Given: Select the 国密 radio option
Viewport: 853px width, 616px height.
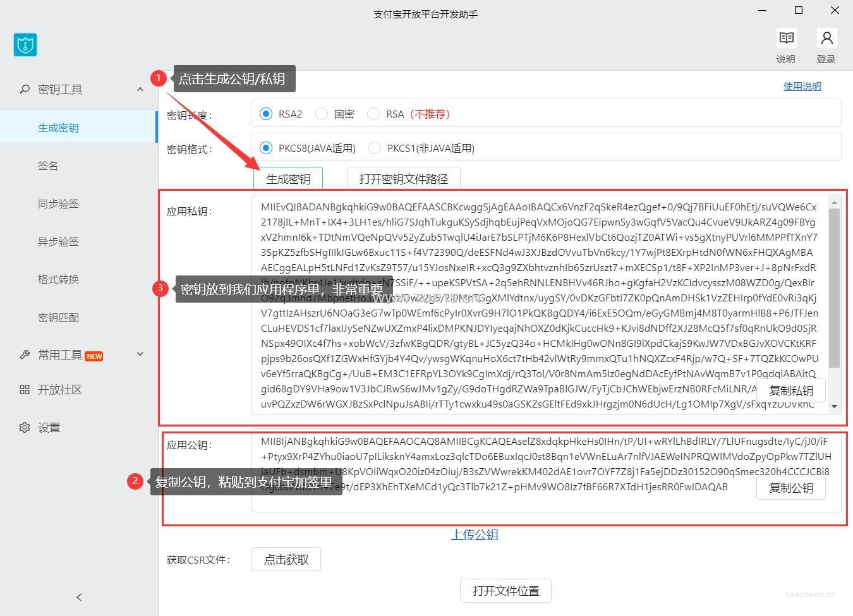Looking at the screenshot, I should click(322, 114).
